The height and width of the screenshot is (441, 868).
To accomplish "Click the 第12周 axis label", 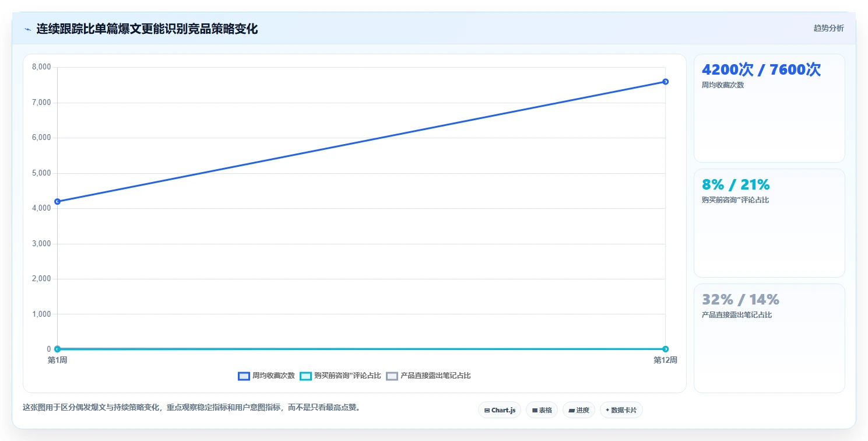I will tap(665, 360).
